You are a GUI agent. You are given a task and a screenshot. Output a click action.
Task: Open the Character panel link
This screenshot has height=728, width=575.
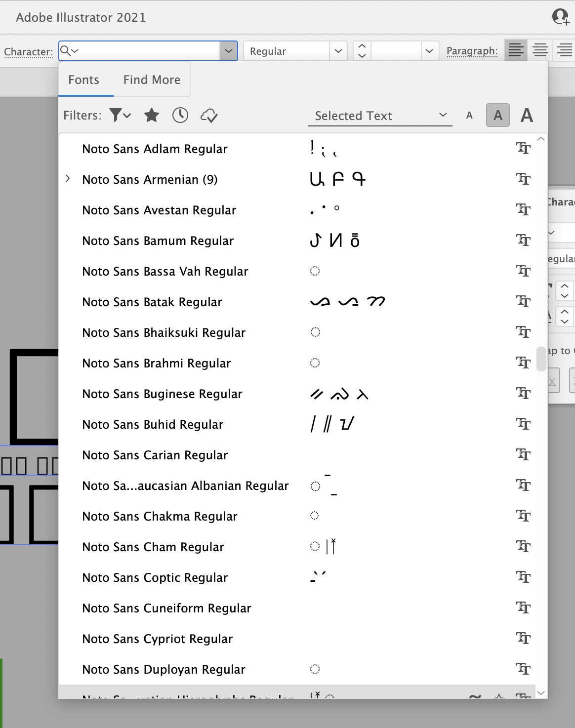28,51
